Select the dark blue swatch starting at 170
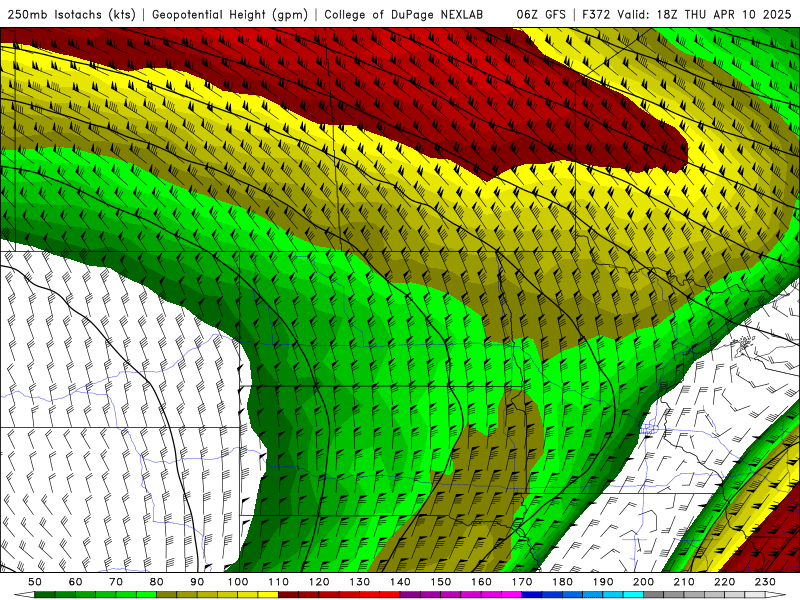 click(532, 595)
